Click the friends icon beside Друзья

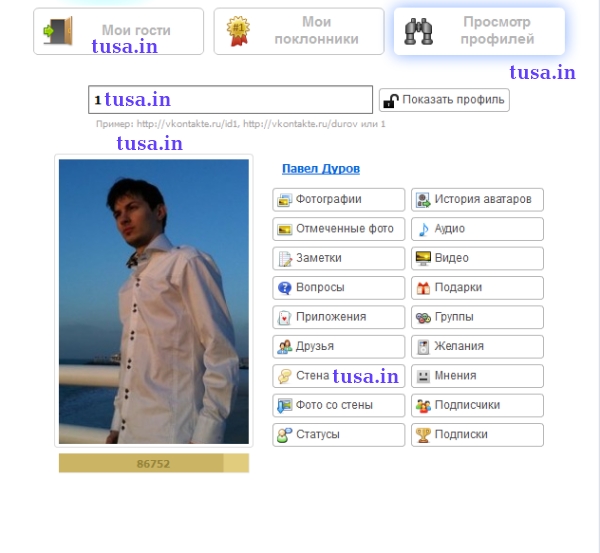point(285,347)
